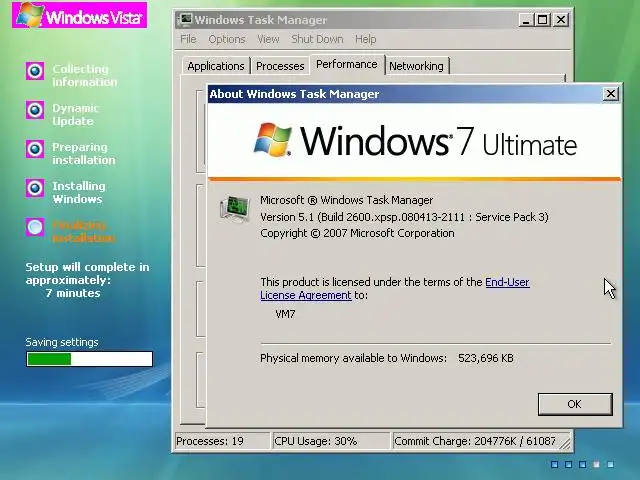This screenshot has width=640, height=480.
Task: Click the Windows Vista logo banner
Action: (x=80, y=15)
